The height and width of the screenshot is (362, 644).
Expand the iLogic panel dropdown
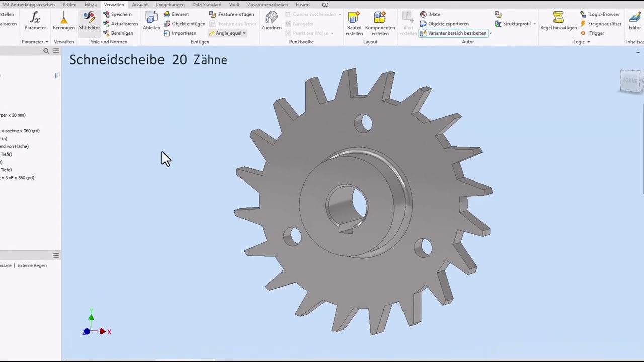[x=589, y=42]
